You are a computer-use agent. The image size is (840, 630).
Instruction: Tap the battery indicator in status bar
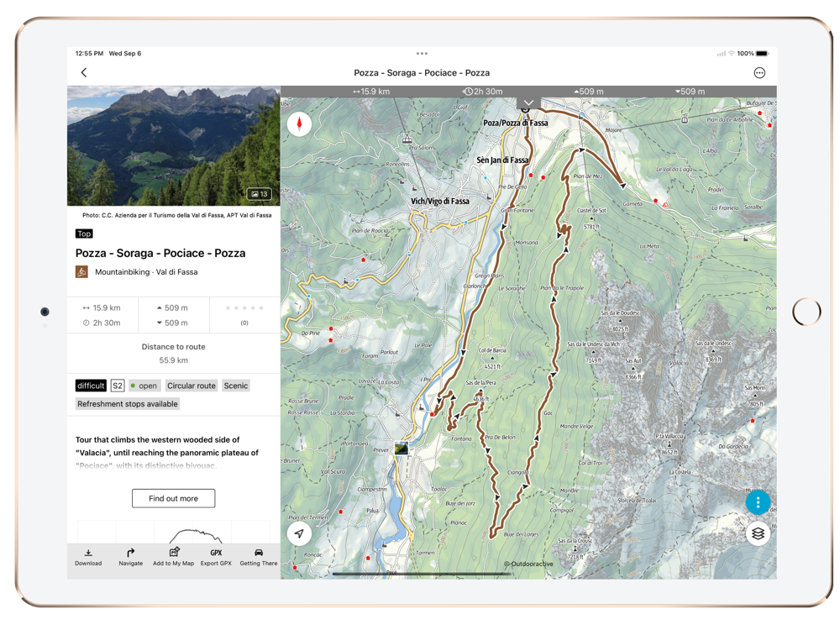pyautogui.click(x=763, y=54)
